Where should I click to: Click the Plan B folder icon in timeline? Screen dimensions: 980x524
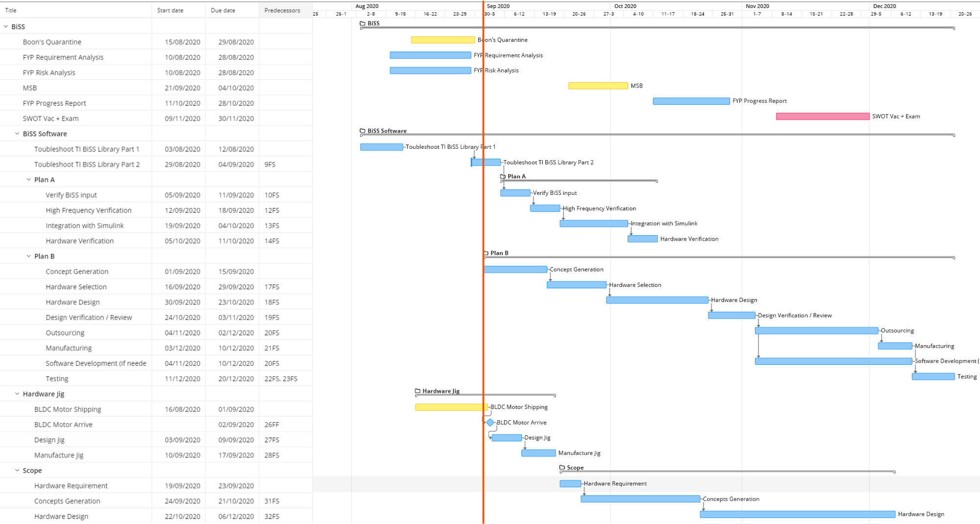click(486, 253)
